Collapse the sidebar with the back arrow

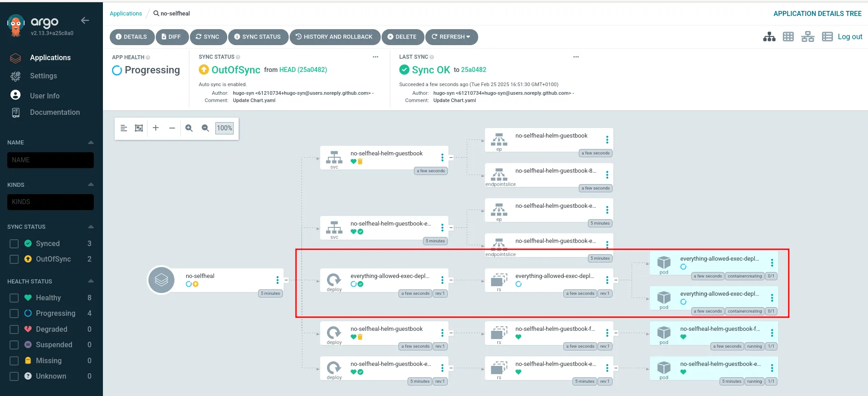[85, 21]
